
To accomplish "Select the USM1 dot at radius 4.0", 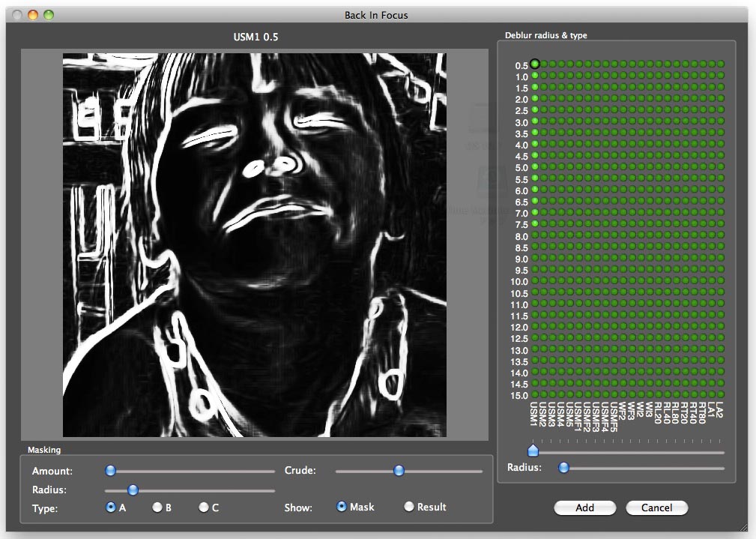I will 535,144.
